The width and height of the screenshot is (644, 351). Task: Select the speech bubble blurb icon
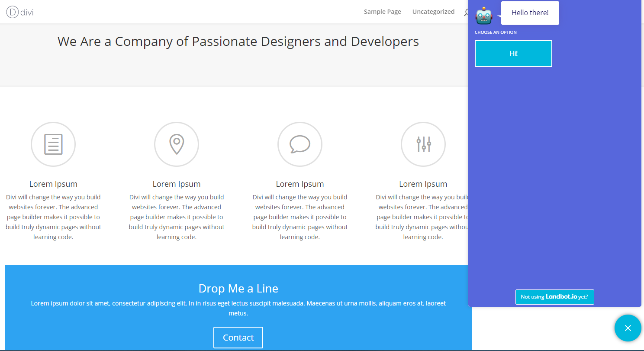(x=300, y=144)
